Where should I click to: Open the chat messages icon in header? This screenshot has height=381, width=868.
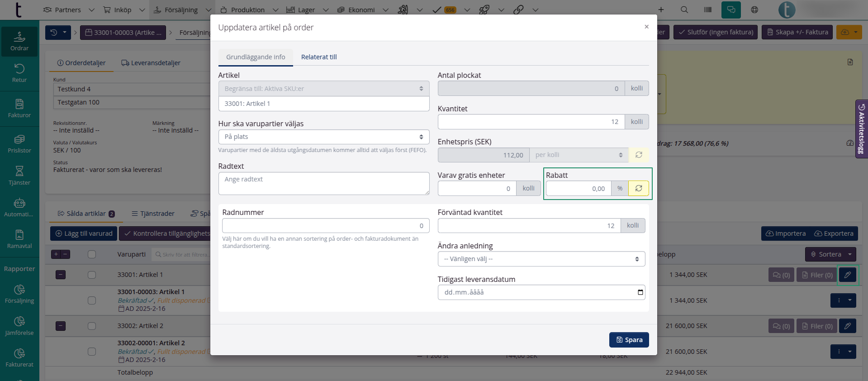[731, 10]
